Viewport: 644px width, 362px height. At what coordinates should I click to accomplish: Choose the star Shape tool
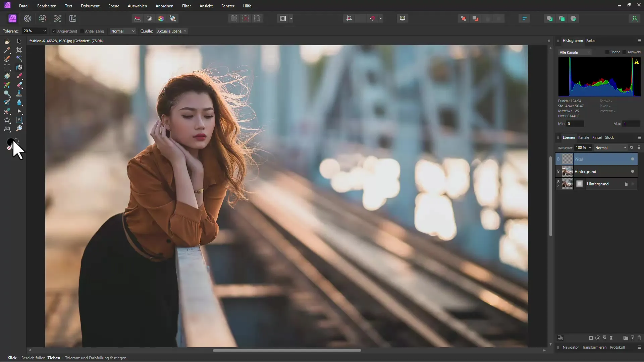click(7, 120)
